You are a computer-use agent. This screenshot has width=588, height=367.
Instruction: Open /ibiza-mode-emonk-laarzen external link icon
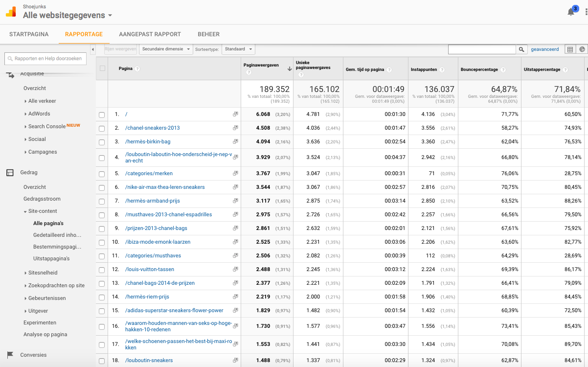coord(235,242)
